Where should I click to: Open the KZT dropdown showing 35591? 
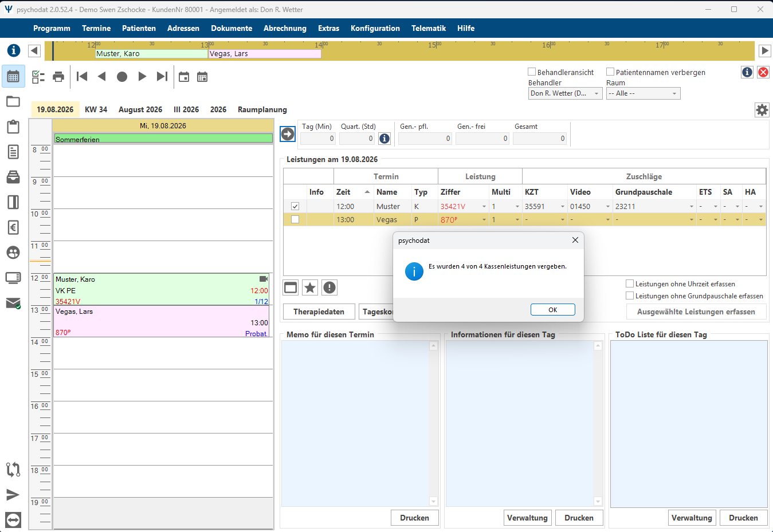[x=563, y=207]
